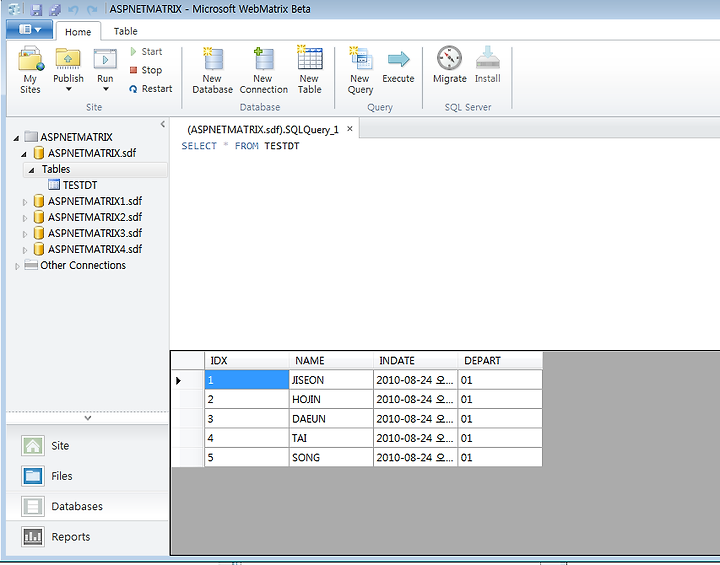Image resolution: width=720 pixels, height=565 pixels.
Task: Click the Publish icon
Action: point(68,60)
